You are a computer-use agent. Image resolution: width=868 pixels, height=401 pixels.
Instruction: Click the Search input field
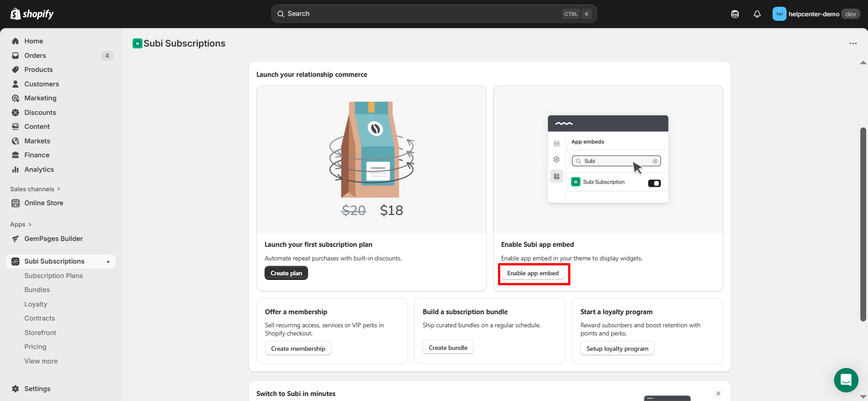tap(421, 14)
